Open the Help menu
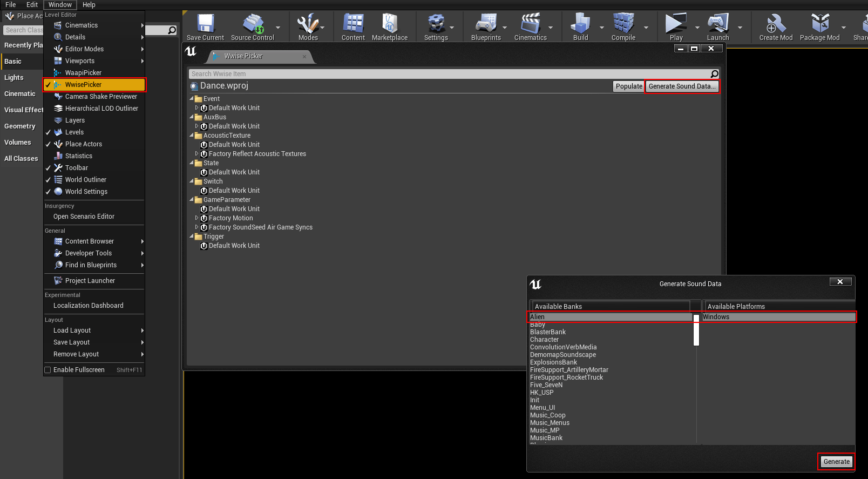Screen dimensions: 868x479 [89, 5]
